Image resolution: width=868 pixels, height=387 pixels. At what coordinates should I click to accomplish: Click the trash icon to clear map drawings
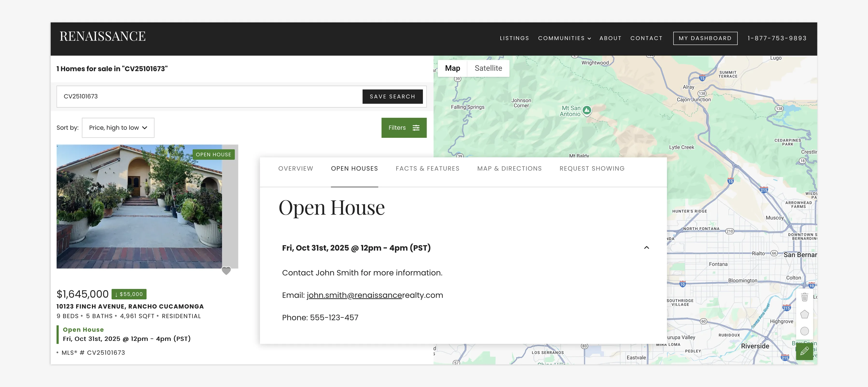[805, 297]
